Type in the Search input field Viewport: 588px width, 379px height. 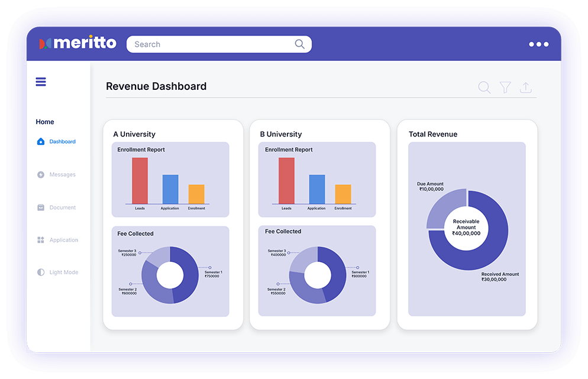pos(210,44)
